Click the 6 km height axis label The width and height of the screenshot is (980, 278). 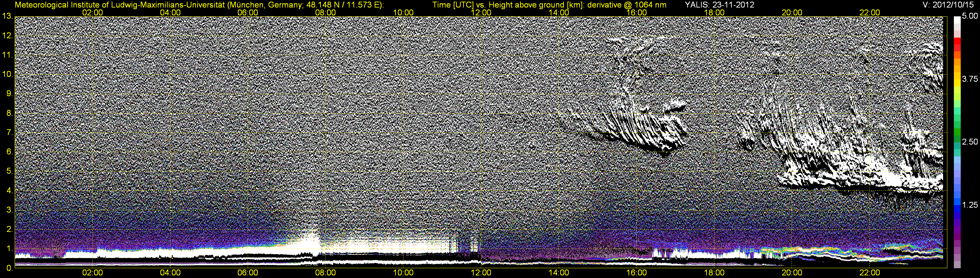click(x=9, y=151)
